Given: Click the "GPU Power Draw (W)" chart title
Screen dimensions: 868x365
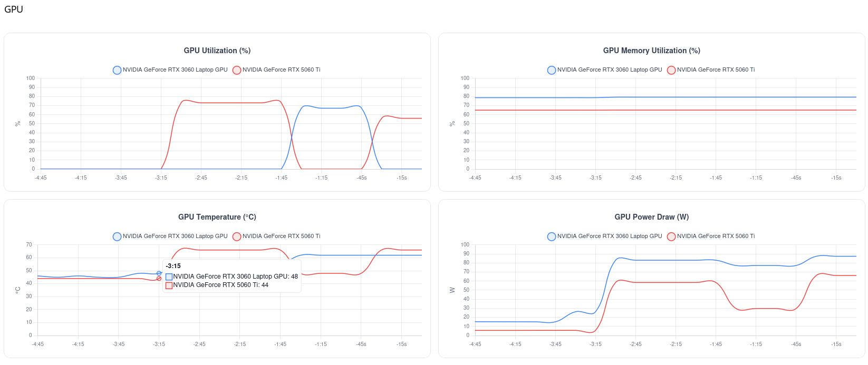Looking at the screenshot, I should (652, 217).
